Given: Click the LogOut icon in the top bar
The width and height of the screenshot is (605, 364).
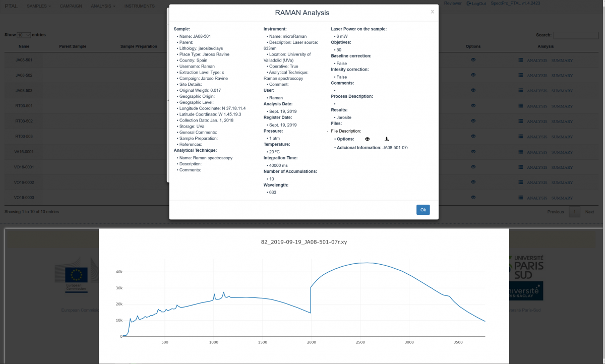Looking at the screenshot, I should point(469,4).
